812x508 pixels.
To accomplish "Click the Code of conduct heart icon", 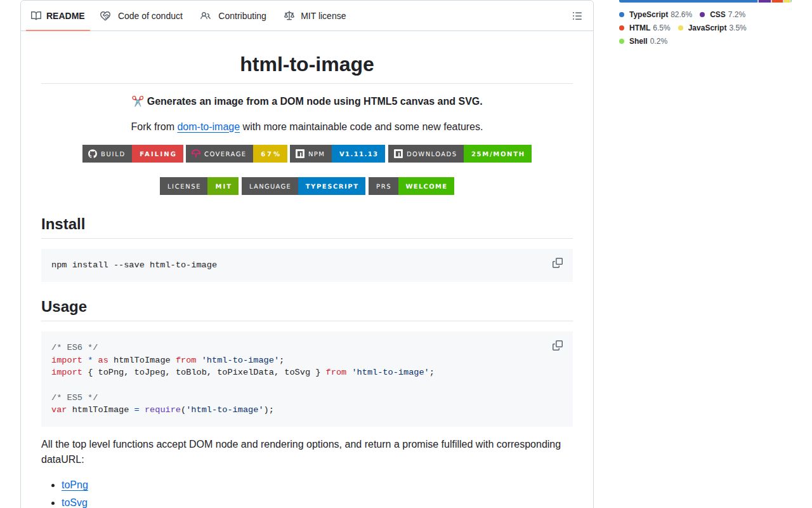I will pyautogui.click(x=105, y=16).
